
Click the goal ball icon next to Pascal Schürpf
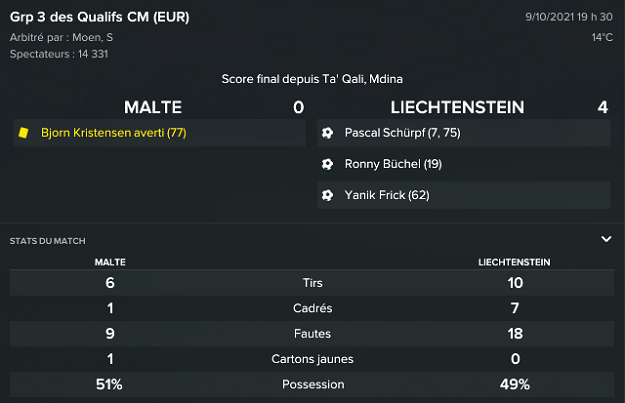click(x=327, y=132)
